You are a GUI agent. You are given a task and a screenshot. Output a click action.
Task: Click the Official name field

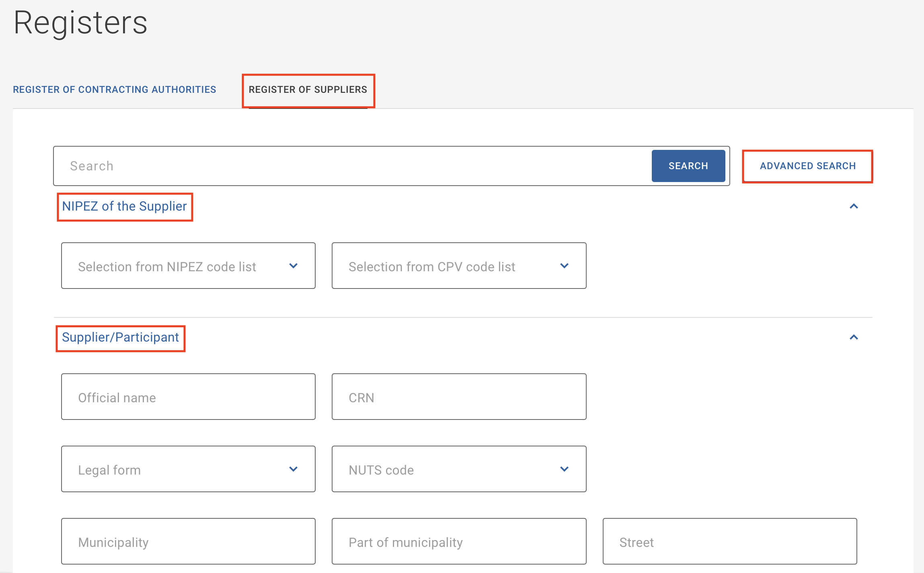tap(188, 397)
